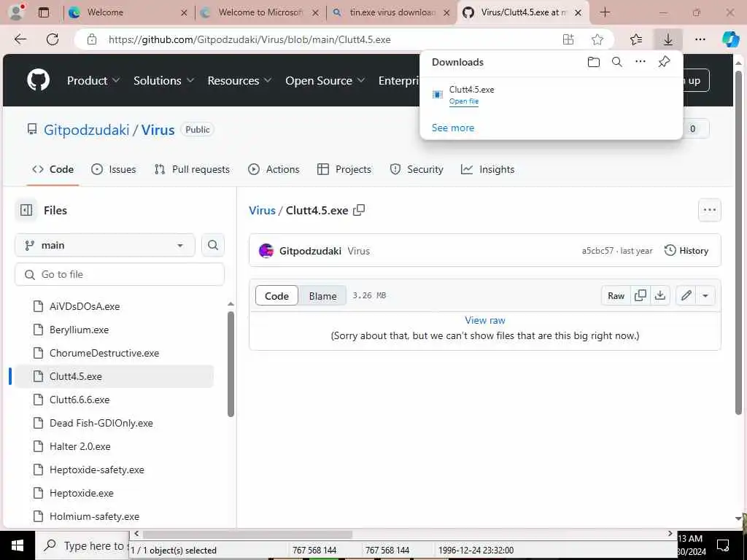Open the Security tab
The width and height of the screenshot is (747, 560).
click(x=417, y=169)
